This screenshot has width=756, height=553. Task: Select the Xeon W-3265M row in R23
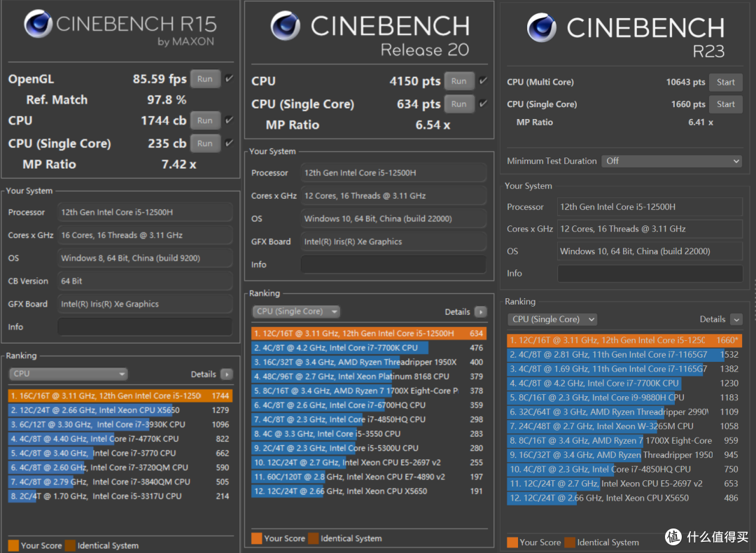624,426
